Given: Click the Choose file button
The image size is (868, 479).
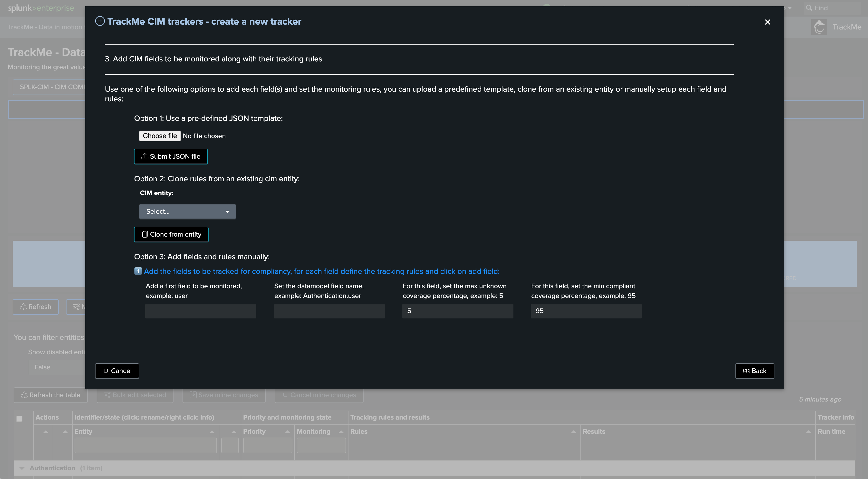Looking at the screenshot, I should pyautogui.click(x=160, y=136).
